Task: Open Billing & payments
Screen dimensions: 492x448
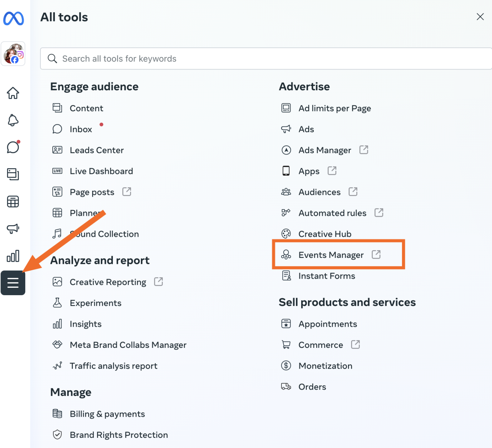Action: (x=108, y=414)
